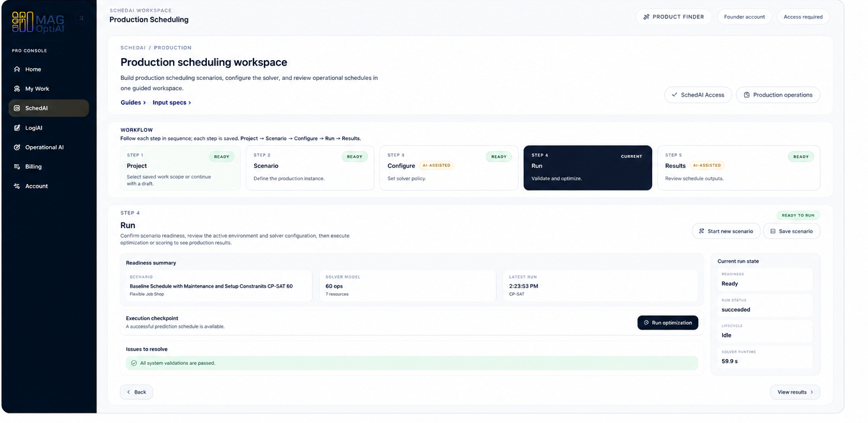Select the SchedAI sidebar item
The image size is (868, 423).
tap(49, 108)
